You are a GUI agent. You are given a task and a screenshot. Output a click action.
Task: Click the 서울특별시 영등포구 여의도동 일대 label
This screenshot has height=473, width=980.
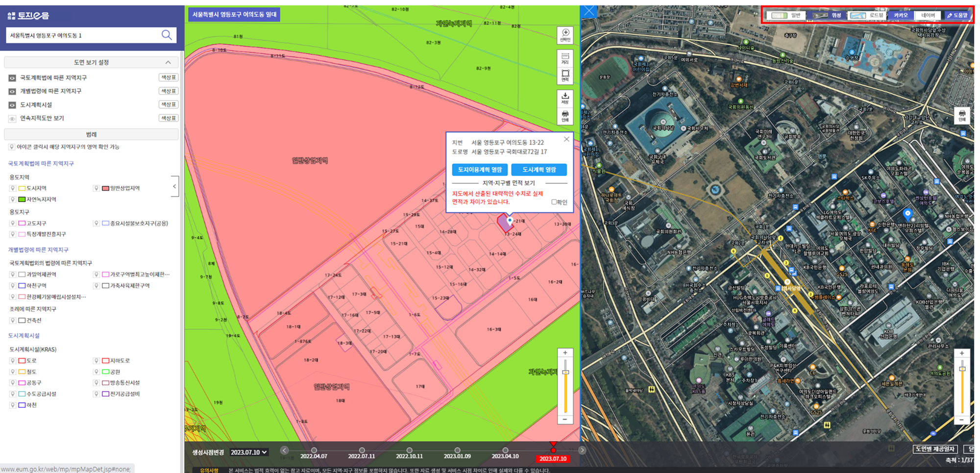pos(234,15)
